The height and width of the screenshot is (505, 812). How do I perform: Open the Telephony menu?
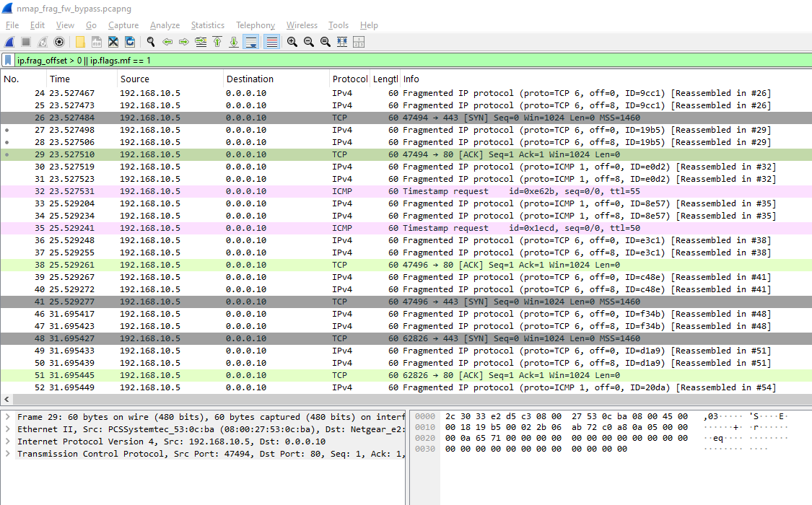(x=255, y=25)
